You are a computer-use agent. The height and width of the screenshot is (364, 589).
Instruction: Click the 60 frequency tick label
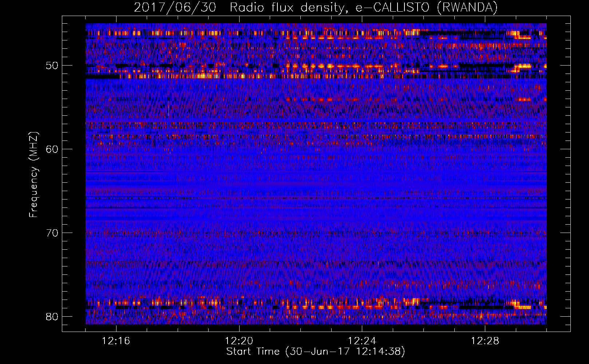[x=52, y=149]
